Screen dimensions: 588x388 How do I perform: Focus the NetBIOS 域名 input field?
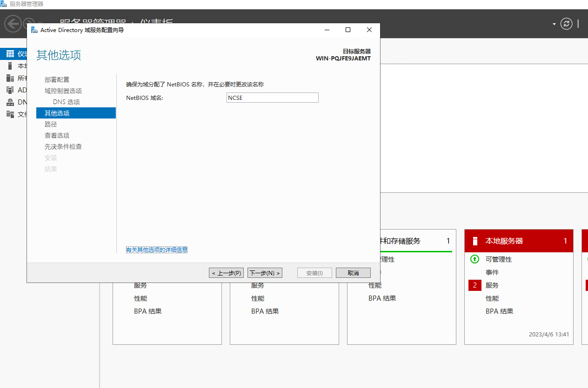(272, 98)
